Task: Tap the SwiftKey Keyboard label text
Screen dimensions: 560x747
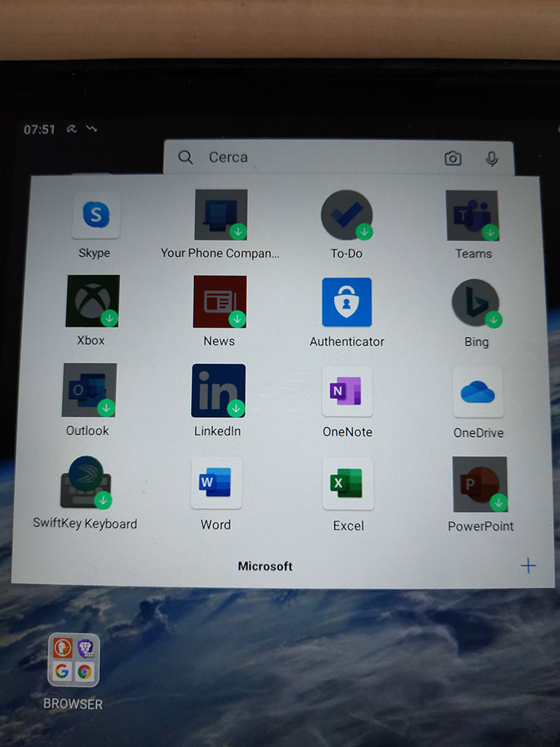Action: (x=85, y=524)
